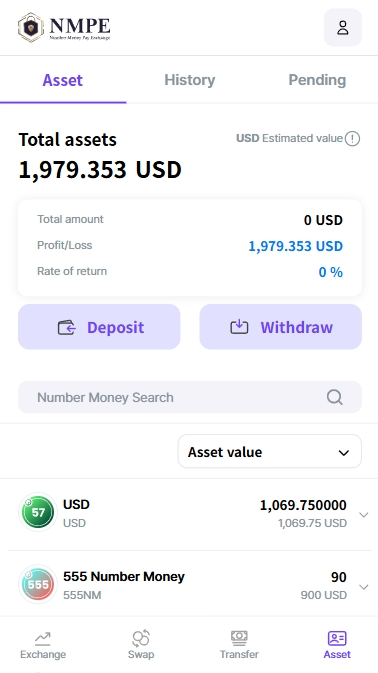Click the estimated value info icon

(x=352, y=139)
